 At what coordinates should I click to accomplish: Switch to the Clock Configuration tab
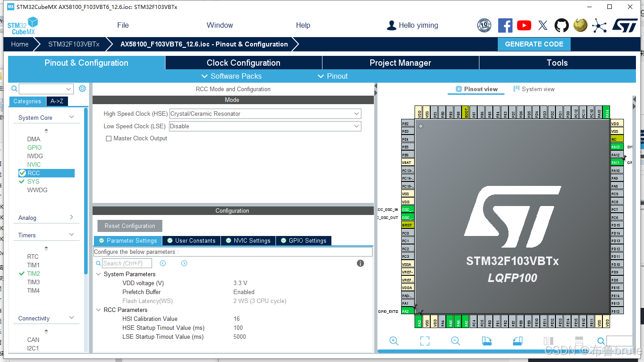pyautogui.click(x=243, y=63)
